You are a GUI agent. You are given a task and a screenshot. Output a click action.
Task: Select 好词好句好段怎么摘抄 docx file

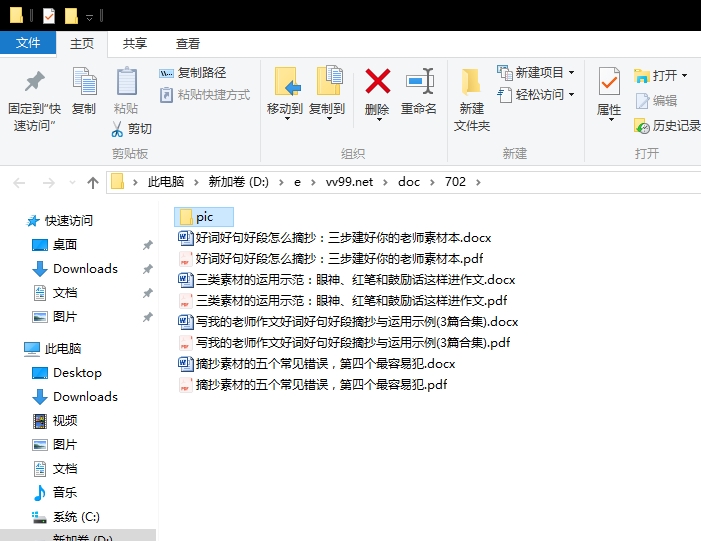tap(335, 238)
